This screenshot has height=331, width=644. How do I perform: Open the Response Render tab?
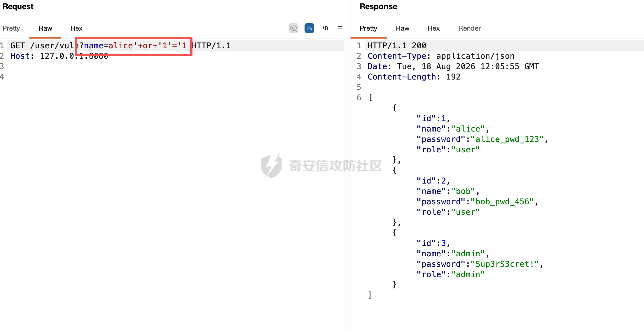point(469,28)
